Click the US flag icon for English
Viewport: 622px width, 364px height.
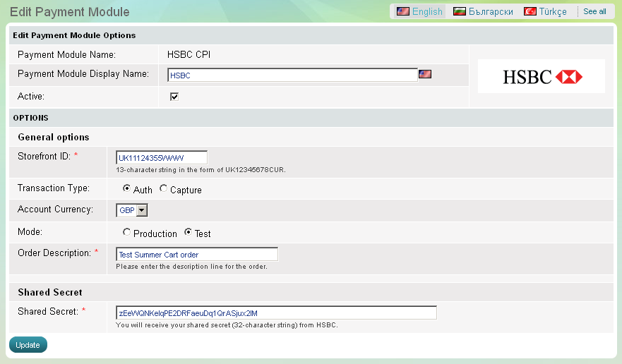point(403,11)
